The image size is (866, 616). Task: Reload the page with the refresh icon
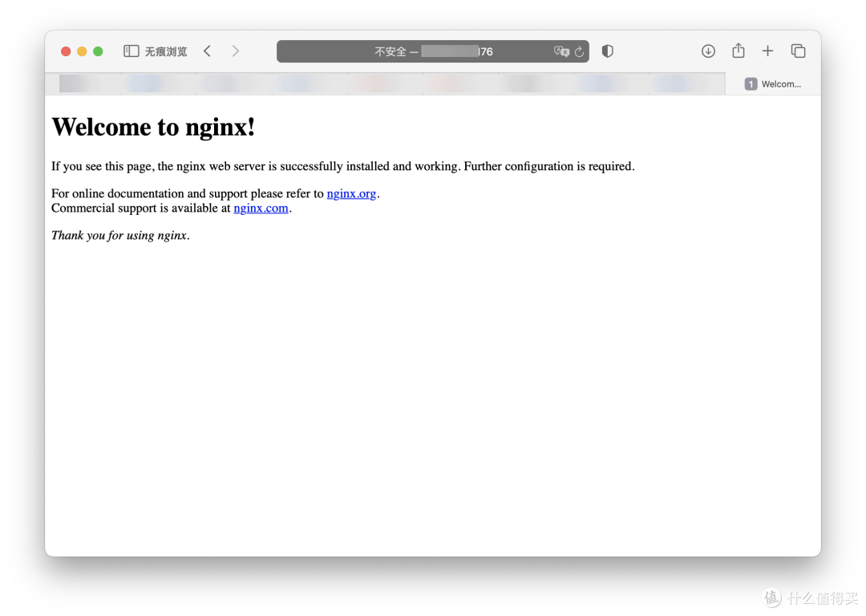(580, 51)
